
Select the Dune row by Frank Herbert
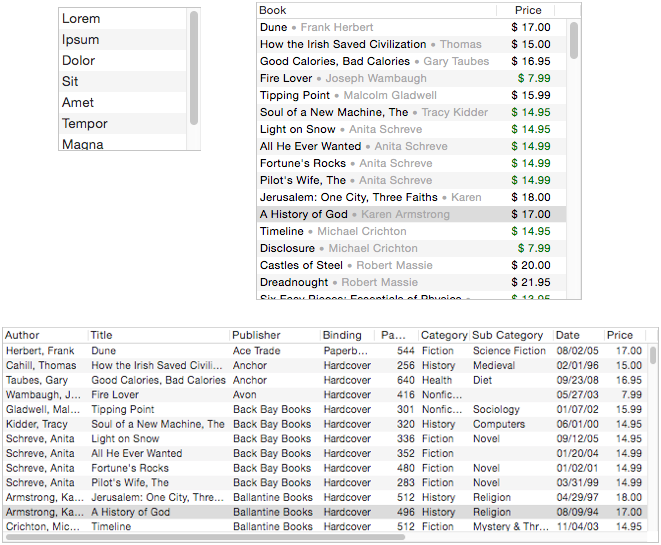pos(411,27)
